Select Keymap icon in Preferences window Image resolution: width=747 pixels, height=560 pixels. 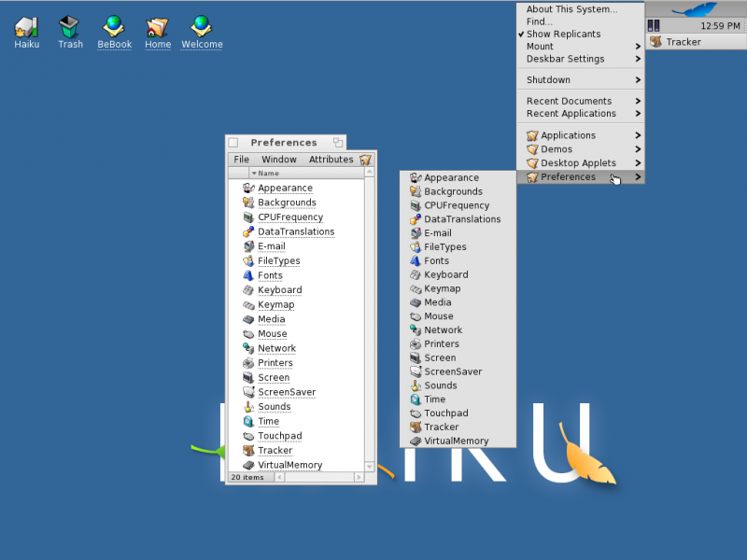click(248, 305)
